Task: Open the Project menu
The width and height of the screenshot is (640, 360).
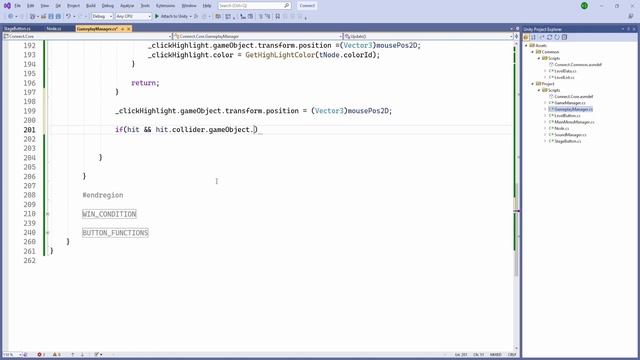Action: pos(73,6)
